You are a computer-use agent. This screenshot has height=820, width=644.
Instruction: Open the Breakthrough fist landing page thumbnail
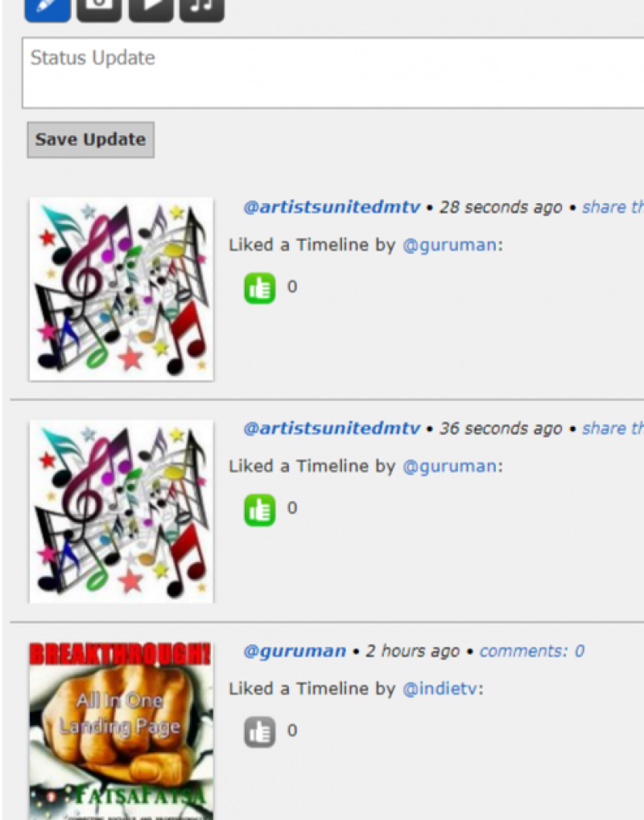coord(122,731)
